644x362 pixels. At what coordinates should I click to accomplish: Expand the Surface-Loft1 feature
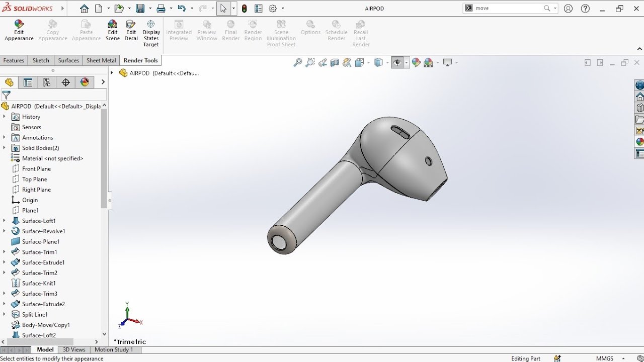(x=4, y=221)
